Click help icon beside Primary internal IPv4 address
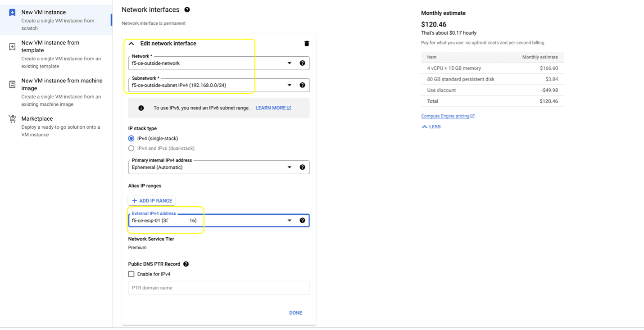 [302, 167]
